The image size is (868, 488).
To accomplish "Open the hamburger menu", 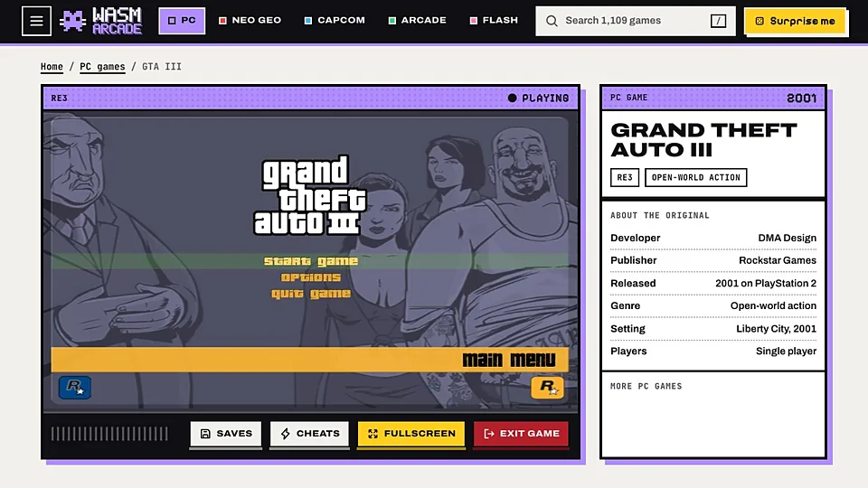I will 36,21.
